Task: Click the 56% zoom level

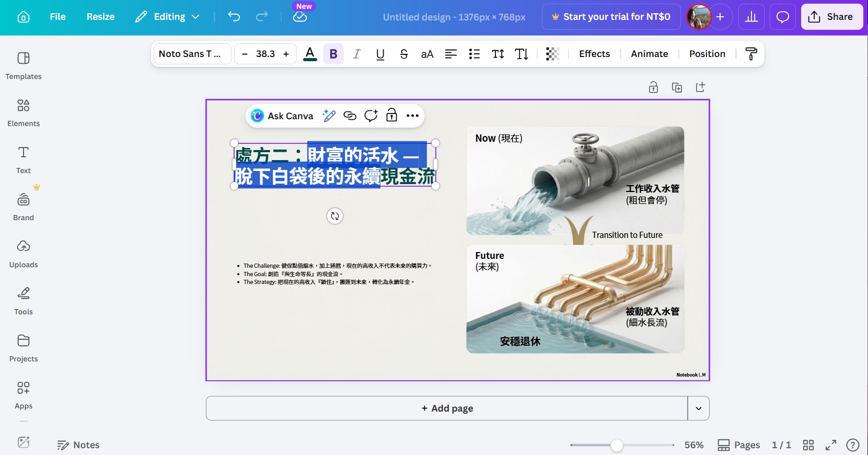Action: (694, 445)
